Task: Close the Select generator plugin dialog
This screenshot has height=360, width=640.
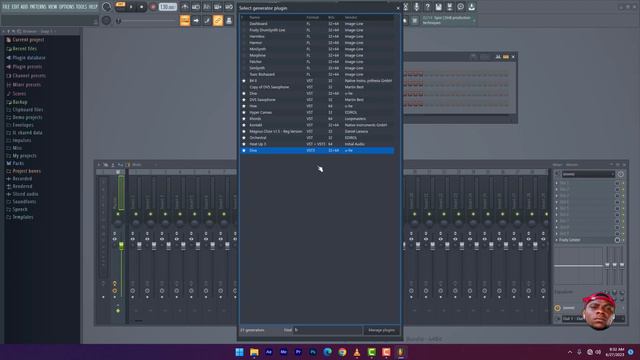Action: point(398,8)
